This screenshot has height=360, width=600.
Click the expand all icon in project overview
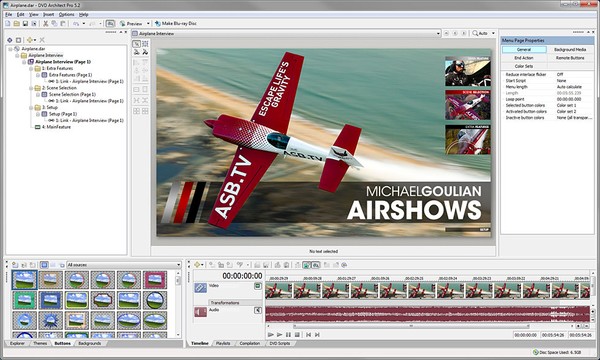10,40
